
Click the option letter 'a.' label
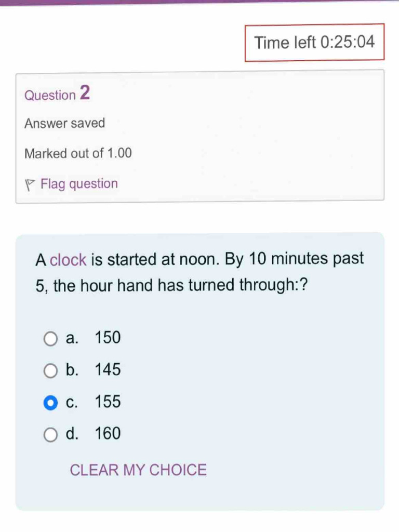tap(72, 339)
